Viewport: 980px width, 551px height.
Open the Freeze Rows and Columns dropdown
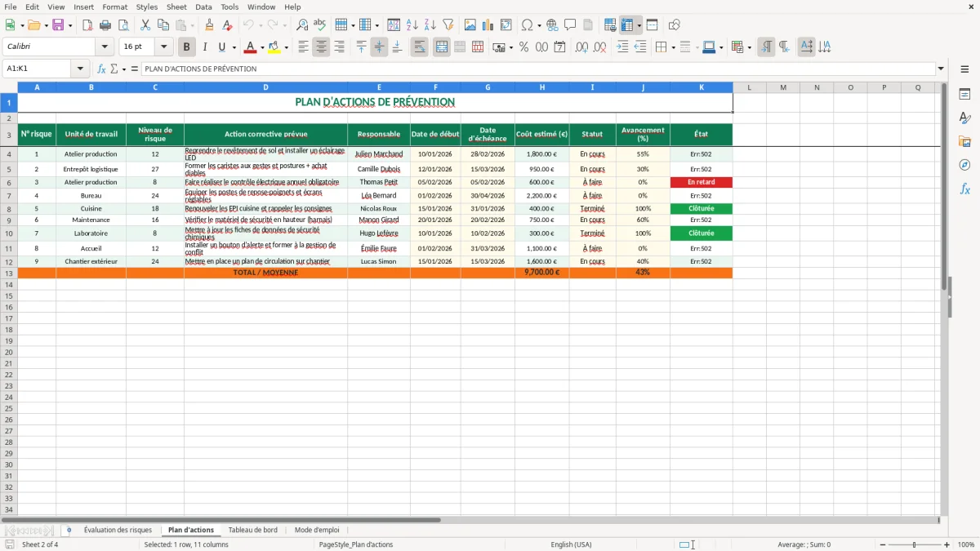tap(639, 25)
